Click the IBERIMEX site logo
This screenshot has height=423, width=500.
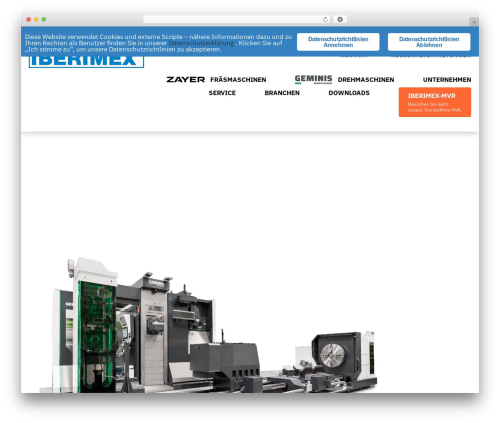coord(86,62)
